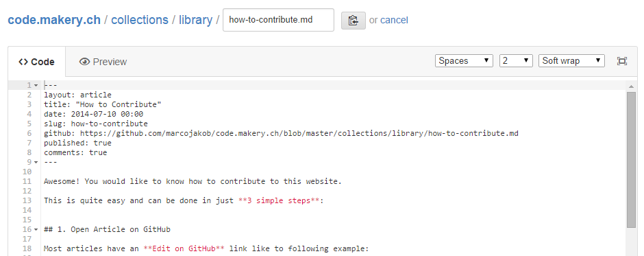Switch to the Preview tab
The height and width of the screenshot is (256, 644).
coord(103,62)
